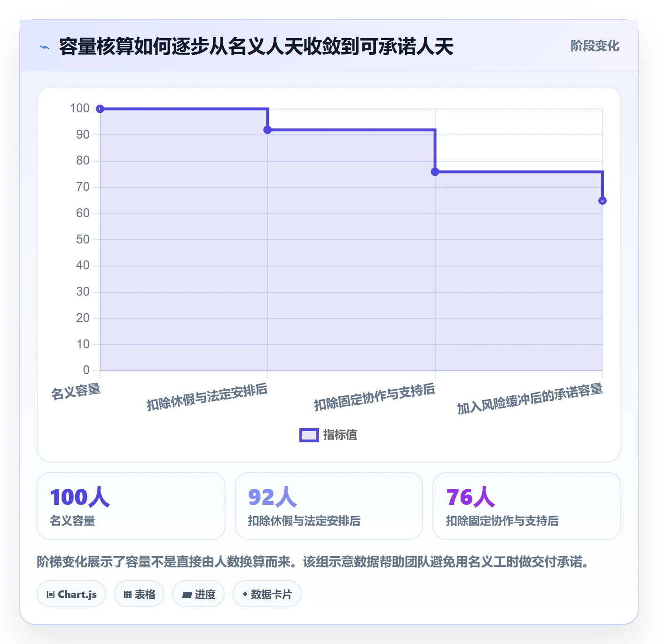
Task: Select the data point at 76 on chart
Action: pos(435,172)
